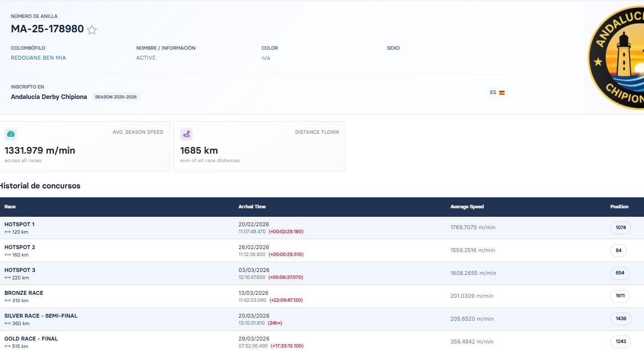Open the HOTSPOT 1 race row

[322, 228]
